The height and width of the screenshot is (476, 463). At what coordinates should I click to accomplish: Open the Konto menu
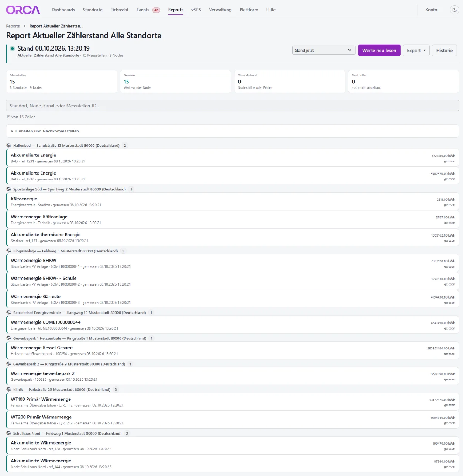(x=431, y=10)
